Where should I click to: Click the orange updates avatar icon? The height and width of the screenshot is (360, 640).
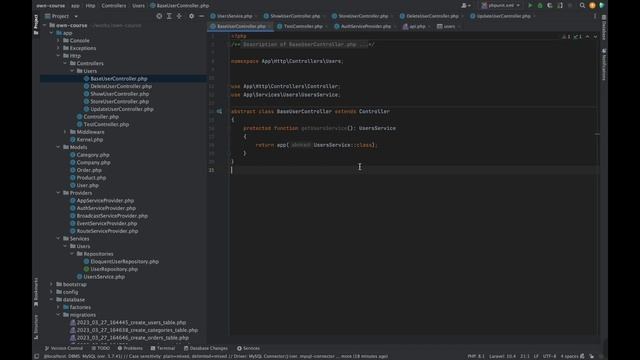tap(592, 6)
